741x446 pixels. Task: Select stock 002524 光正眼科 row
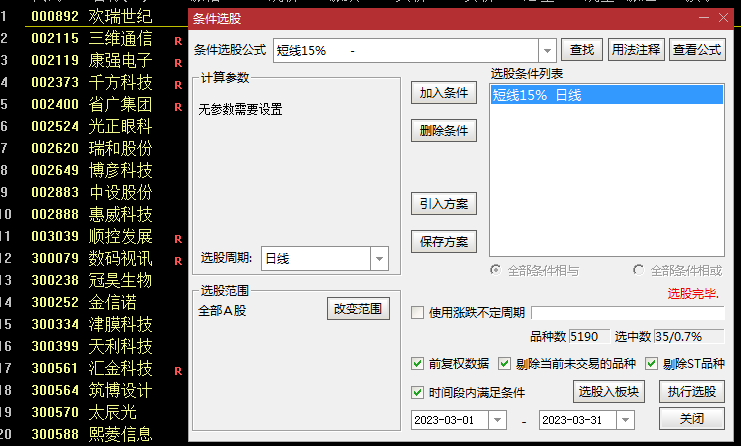(92, 126)
